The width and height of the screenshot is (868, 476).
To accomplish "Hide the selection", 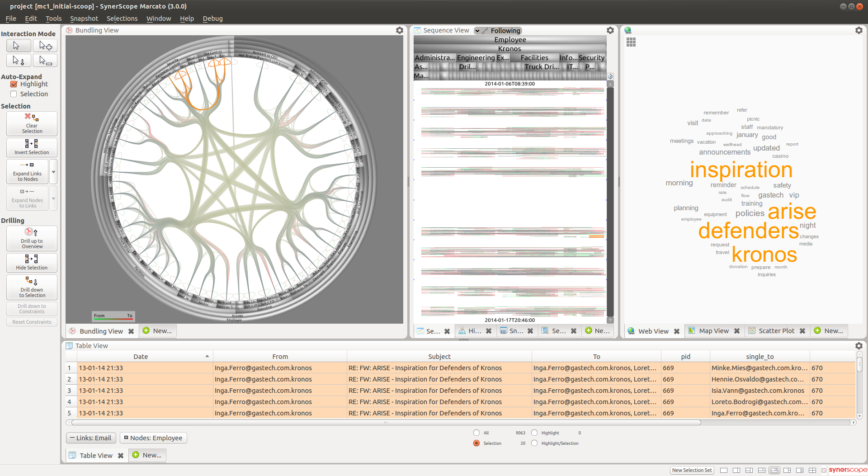I will click(x=32, y=262).
